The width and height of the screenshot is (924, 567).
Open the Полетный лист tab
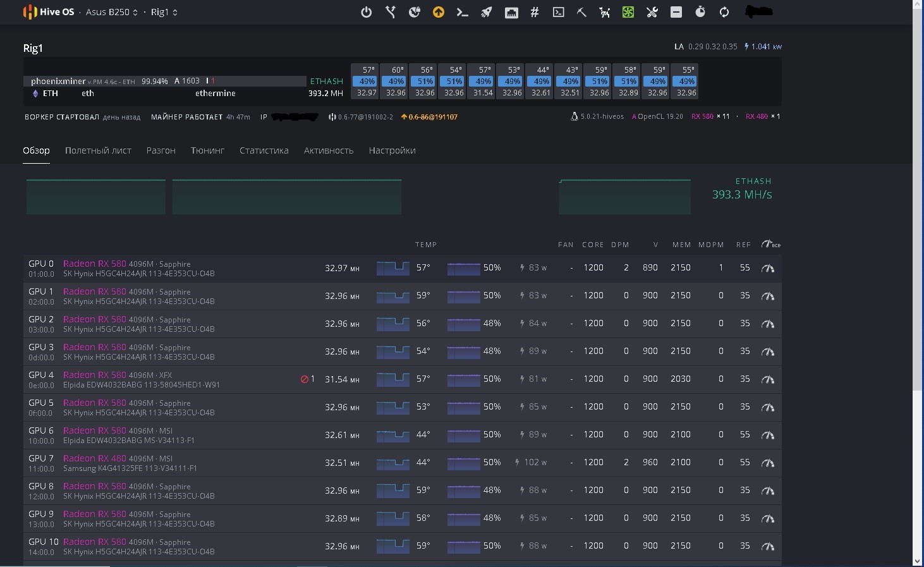[98, 150]
